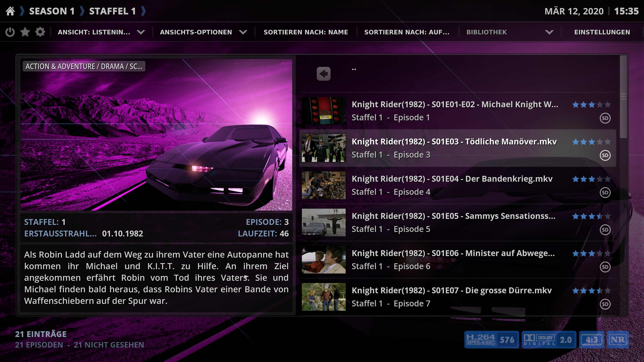Click the NR rating badge
This screenshot has height=362, width=644.
pyautogui.click(x=618, y=340)
